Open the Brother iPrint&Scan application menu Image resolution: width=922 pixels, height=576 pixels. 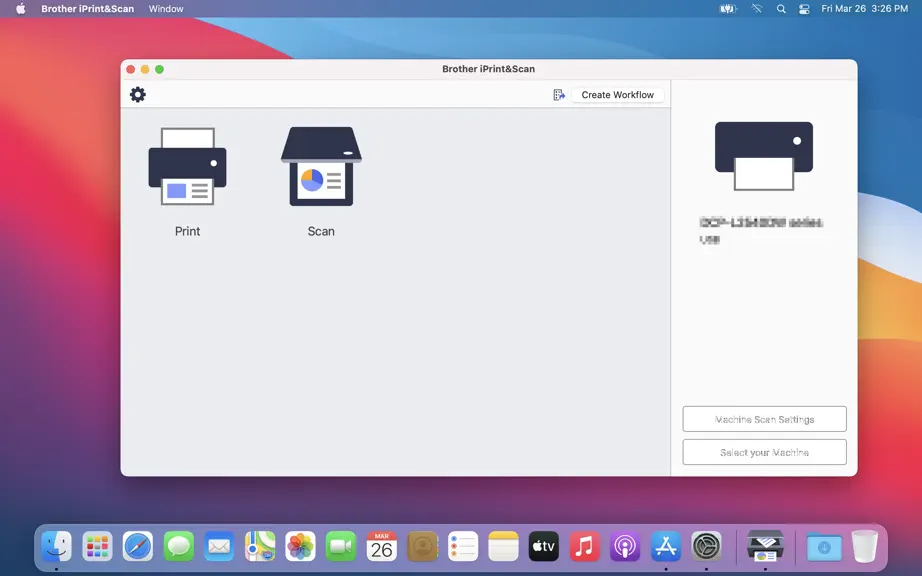[x=88, y=9]
